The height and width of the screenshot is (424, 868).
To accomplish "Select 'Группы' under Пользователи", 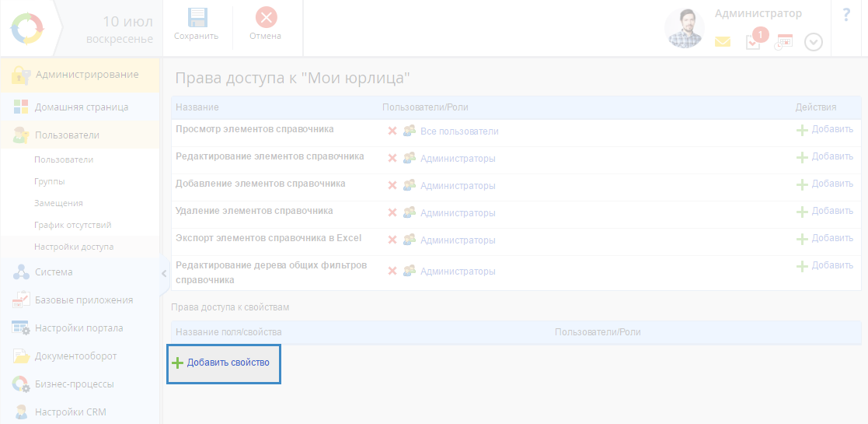I will (50, 181).
